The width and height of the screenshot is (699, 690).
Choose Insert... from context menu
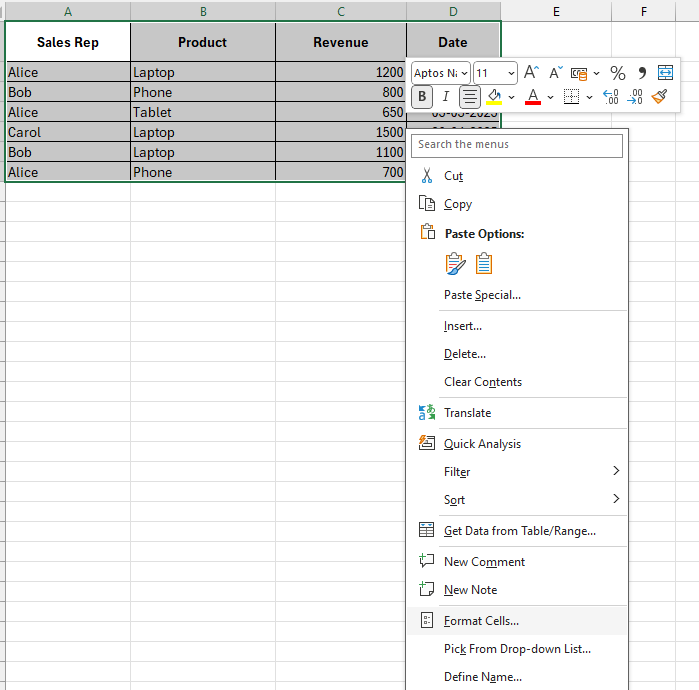point(517,326)
